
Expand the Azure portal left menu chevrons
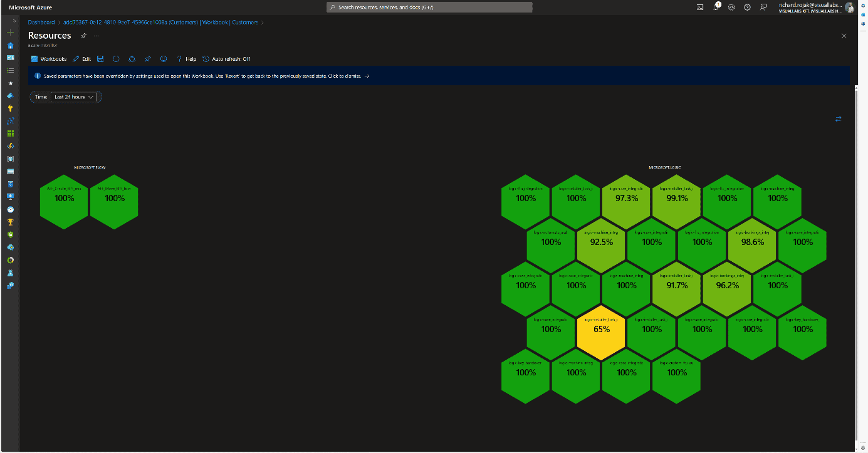coord(14,22)
